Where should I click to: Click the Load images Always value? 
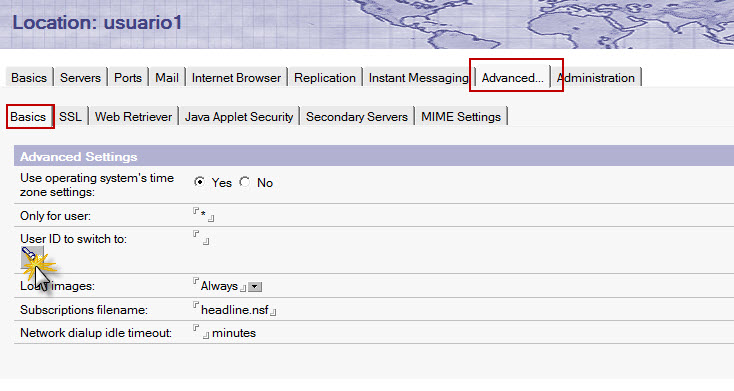click(219, 286)
